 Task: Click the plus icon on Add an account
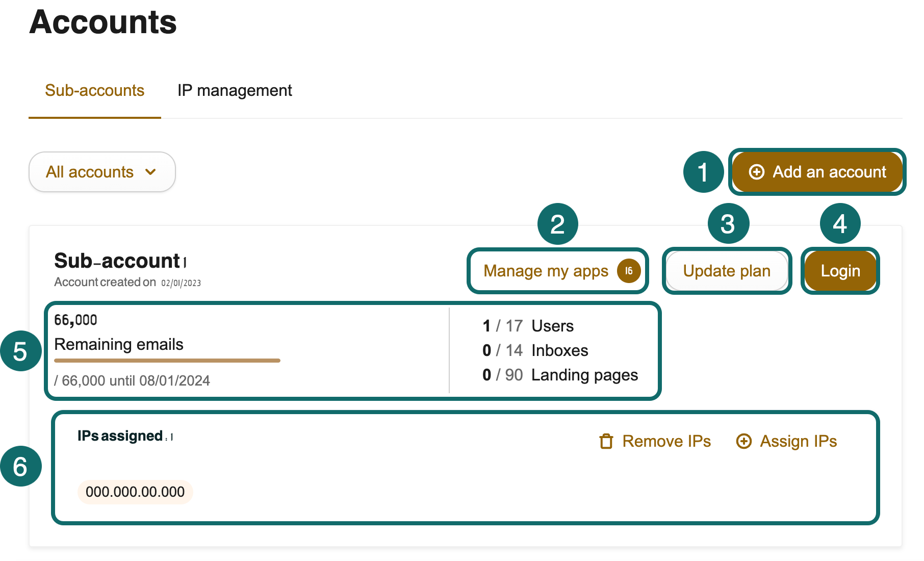[x=757, y=172]
